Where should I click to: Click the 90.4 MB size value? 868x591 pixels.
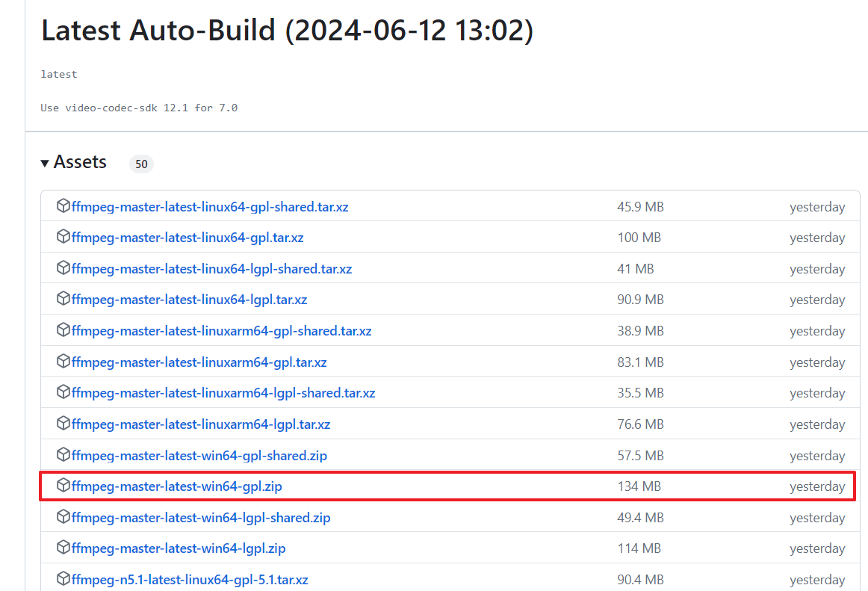(640, 579)
